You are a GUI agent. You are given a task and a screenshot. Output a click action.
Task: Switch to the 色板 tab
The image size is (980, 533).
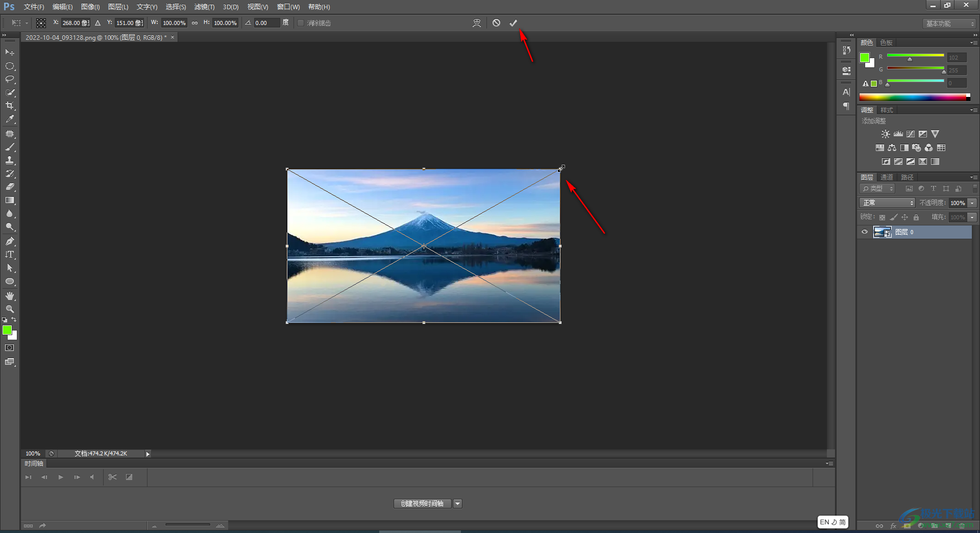tap(887, 43)
